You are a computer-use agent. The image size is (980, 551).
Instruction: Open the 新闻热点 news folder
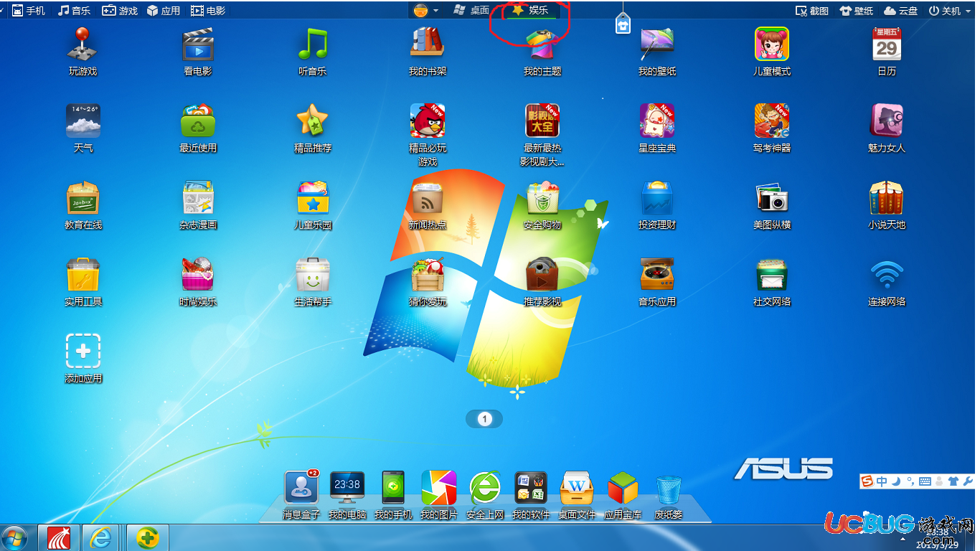click(x=428, y=198)
